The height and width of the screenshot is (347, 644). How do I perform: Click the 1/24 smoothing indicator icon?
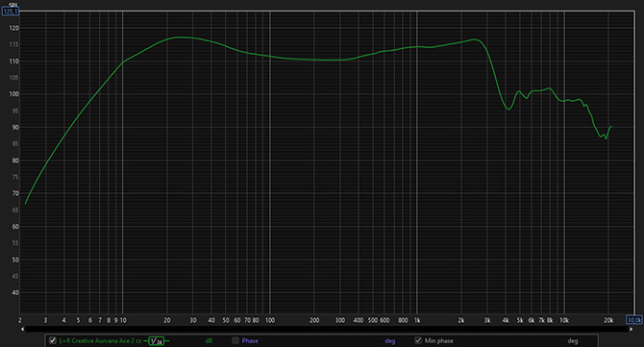157,341
